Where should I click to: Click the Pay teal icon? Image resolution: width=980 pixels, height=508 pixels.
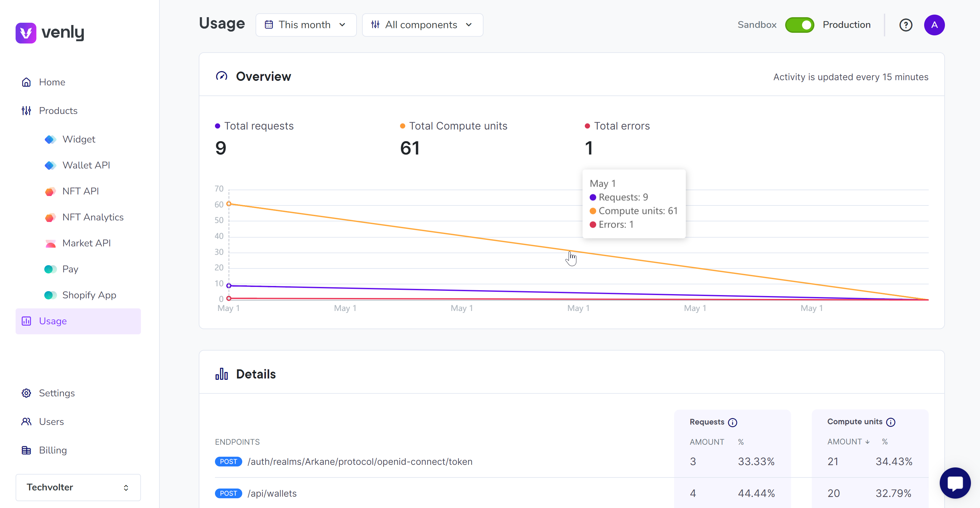click(50, 269)
